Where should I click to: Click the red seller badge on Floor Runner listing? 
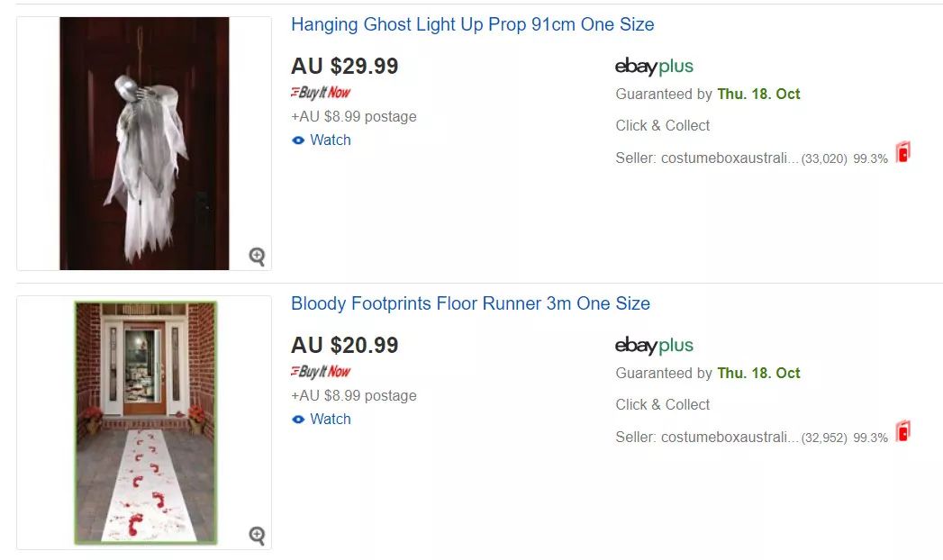902,431
